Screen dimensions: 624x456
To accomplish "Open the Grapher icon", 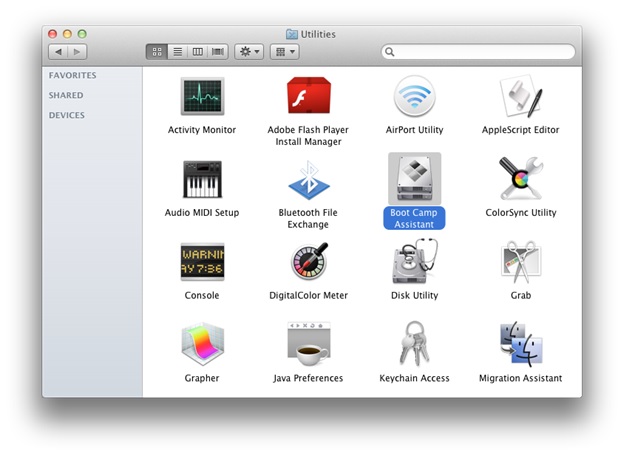I will (202, 344).
